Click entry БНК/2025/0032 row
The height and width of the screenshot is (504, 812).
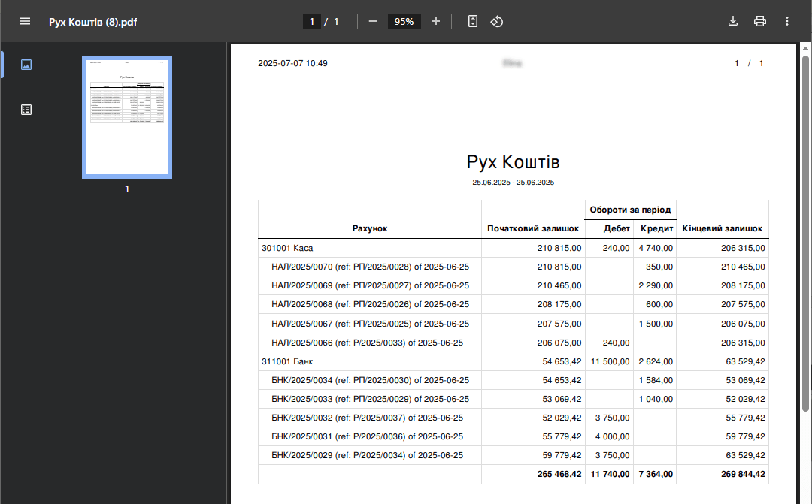514,418
